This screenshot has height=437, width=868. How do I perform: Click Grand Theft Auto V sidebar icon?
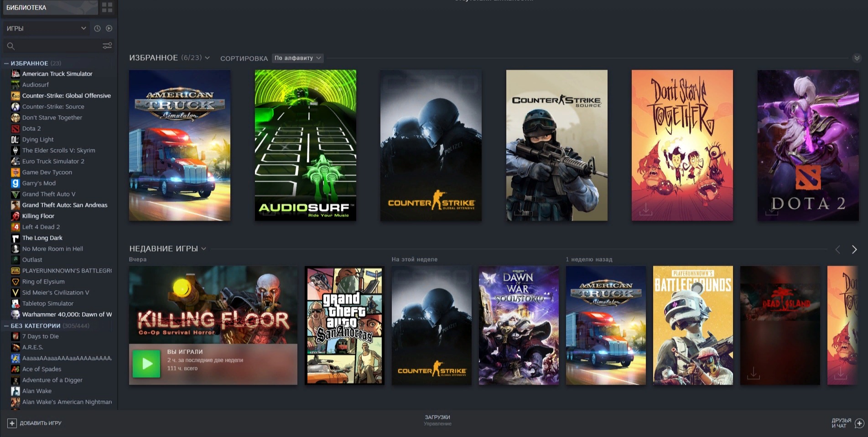coord(16,194)
